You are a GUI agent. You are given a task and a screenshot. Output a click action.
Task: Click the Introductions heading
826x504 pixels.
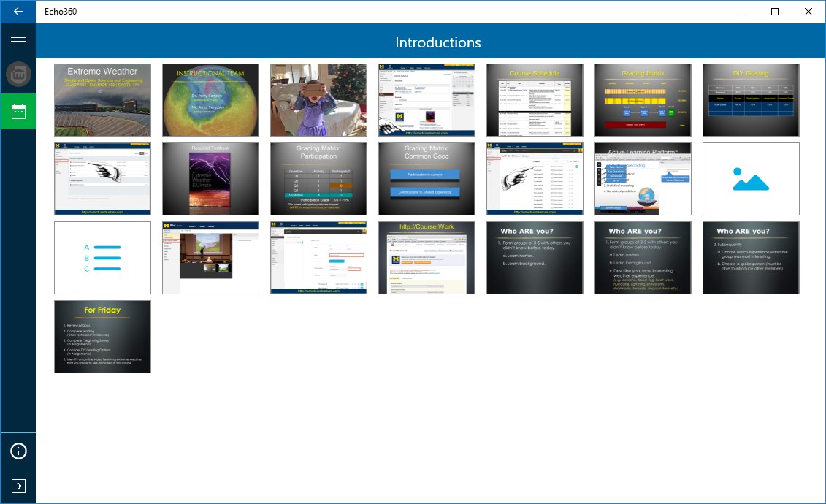437,42
